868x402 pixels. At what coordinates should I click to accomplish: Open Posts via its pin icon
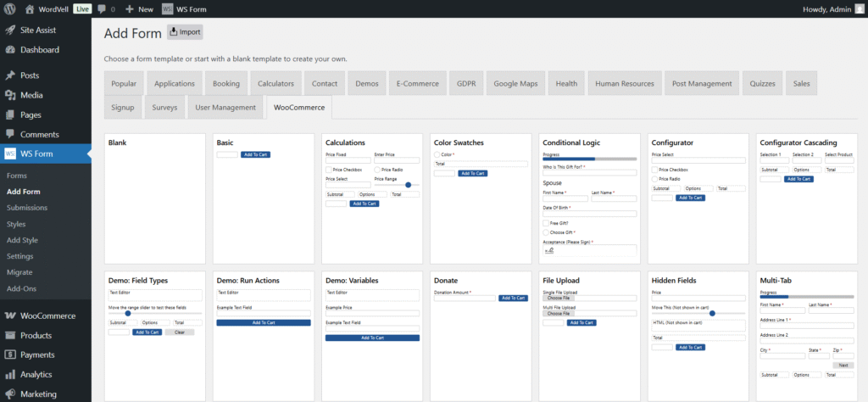point(10,75)
